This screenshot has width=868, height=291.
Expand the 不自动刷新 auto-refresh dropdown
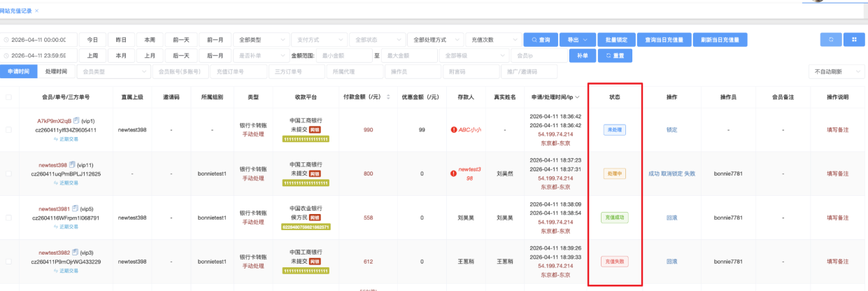tap(836, 71)
